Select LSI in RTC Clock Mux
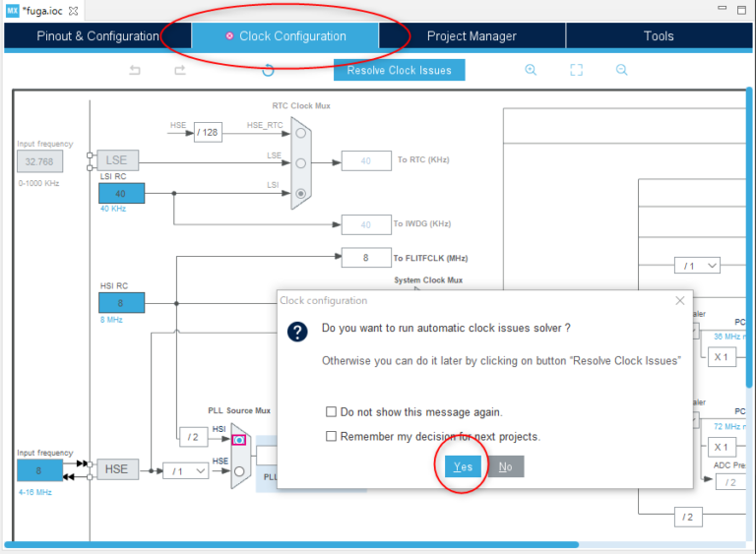The height and width of the screenshot is (554, 756). pos(300,192)
